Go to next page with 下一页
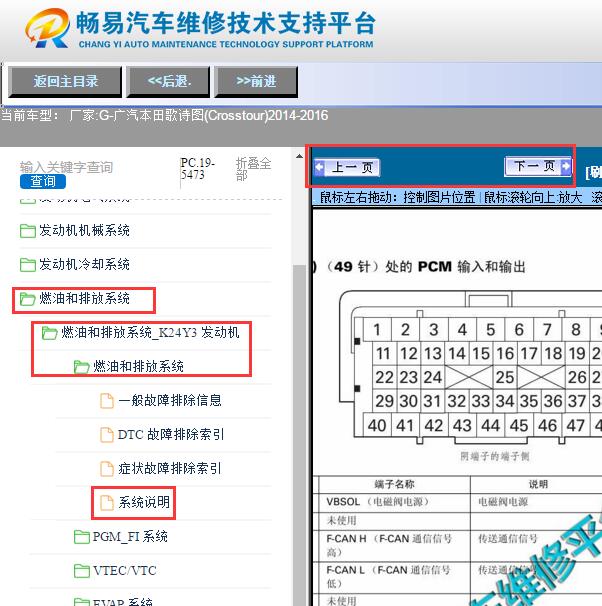Image resolution: width=602 pixels, height=606 pixels. 538,166
